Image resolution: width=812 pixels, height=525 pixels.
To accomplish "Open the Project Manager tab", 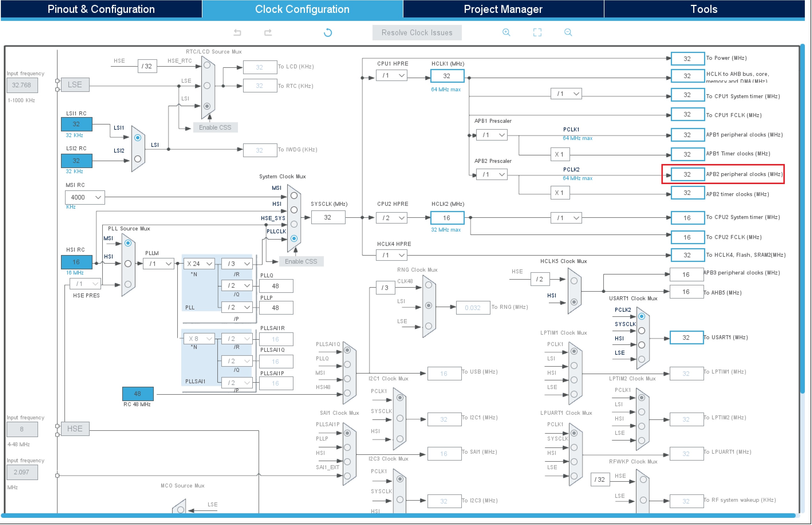I will click(x=503, y=9).
